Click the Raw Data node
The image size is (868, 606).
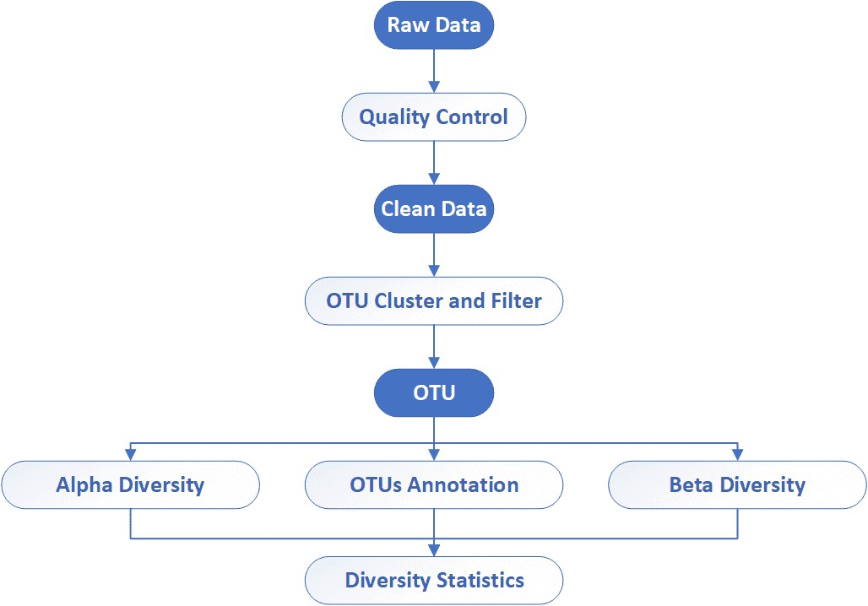coord(433,24)
